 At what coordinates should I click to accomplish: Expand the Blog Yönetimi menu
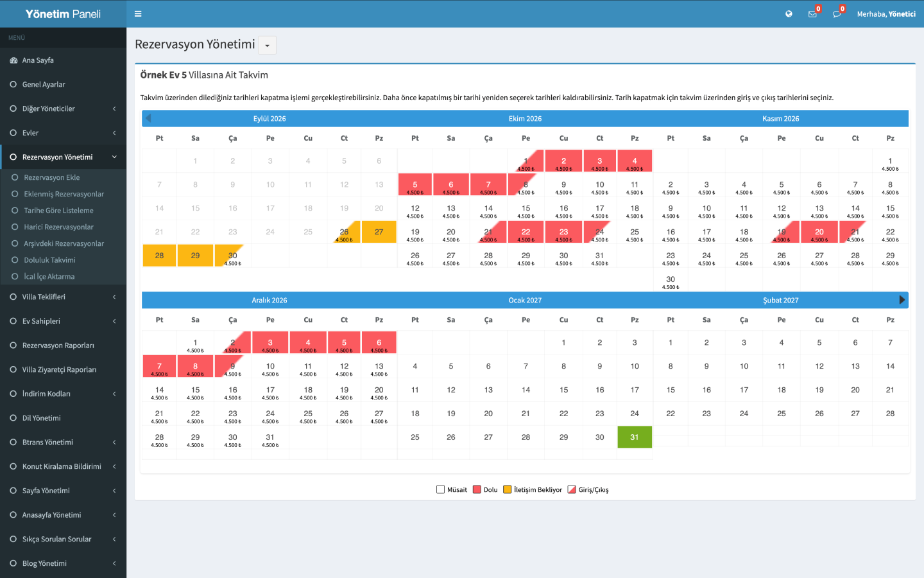click(64, 563)
